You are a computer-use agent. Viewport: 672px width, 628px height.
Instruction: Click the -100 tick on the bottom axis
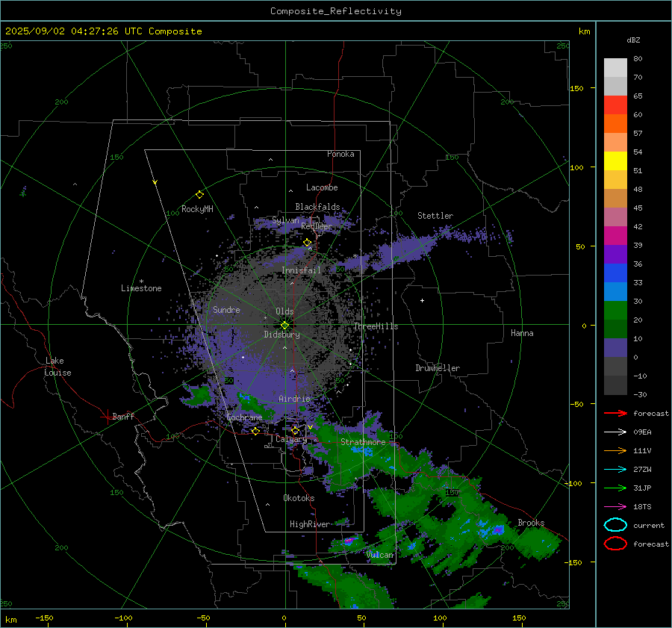(123, 618)
